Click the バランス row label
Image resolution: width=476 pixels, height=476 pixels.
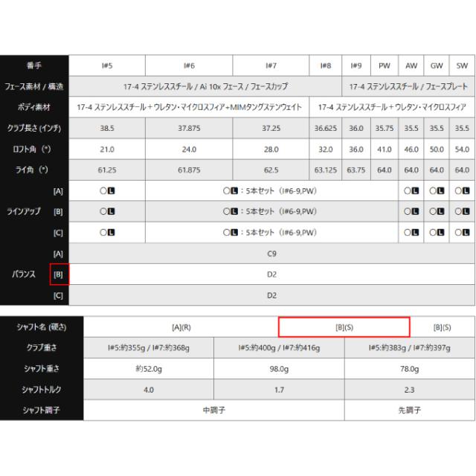(24, 274)
